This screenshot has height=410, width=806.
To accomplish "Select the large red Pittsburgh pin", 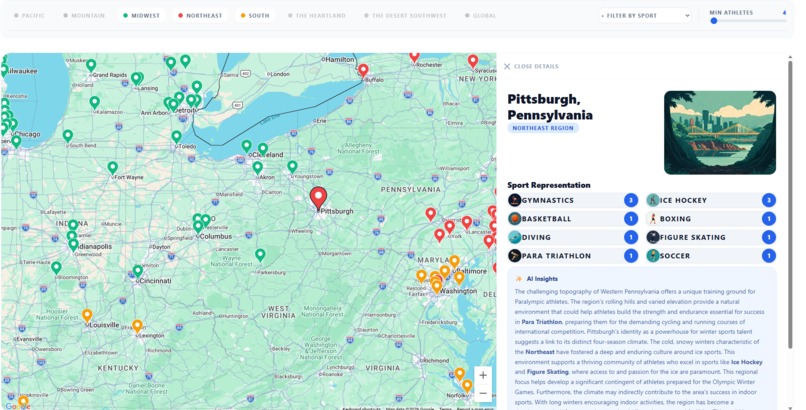I will pos(318,197).
